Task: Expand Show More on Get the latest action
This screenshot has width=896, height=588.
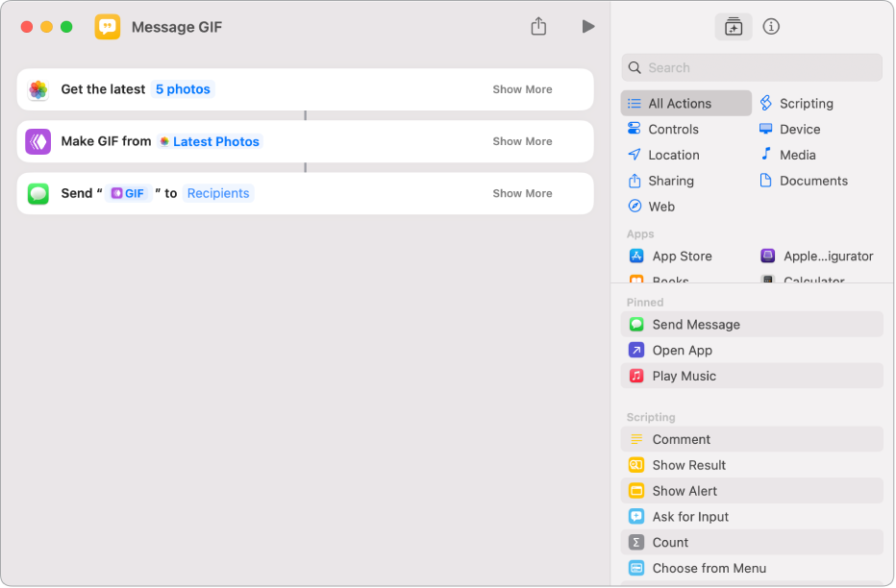Action: (522, 89)
